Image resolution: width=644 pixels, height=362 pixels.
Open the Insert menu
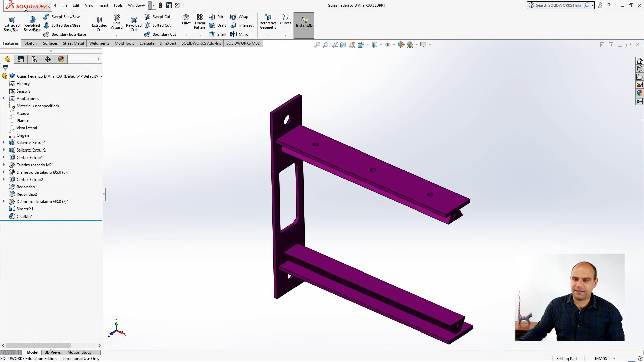[x=103, y=5]
